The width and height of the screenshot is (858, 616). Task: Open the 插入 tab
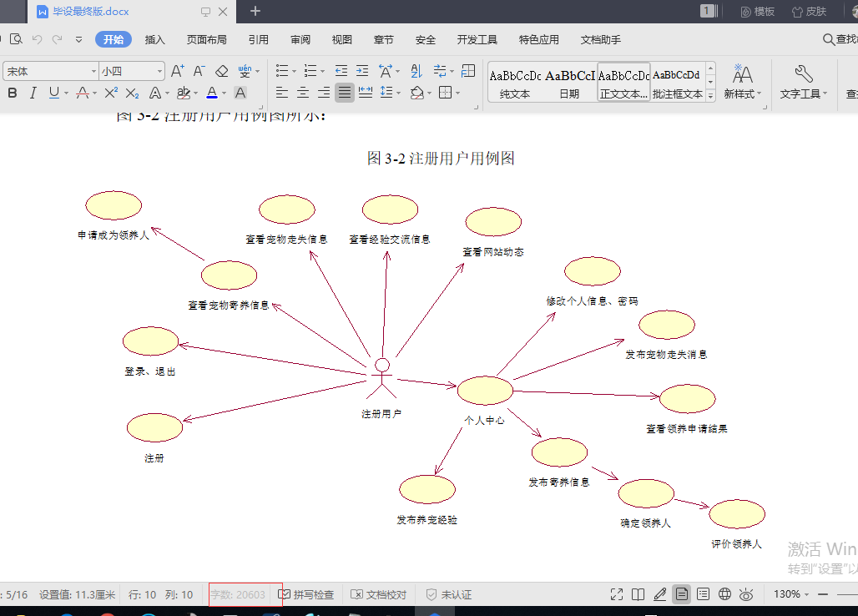tap(155, 40)
